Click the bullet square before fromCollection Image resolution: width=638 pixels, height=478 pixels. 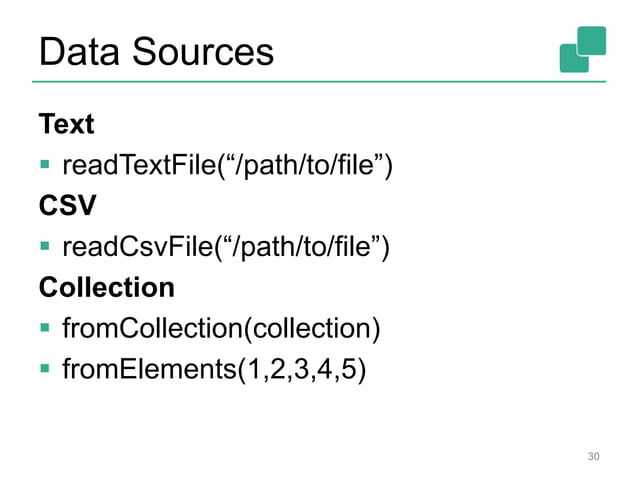pos(45,329)
